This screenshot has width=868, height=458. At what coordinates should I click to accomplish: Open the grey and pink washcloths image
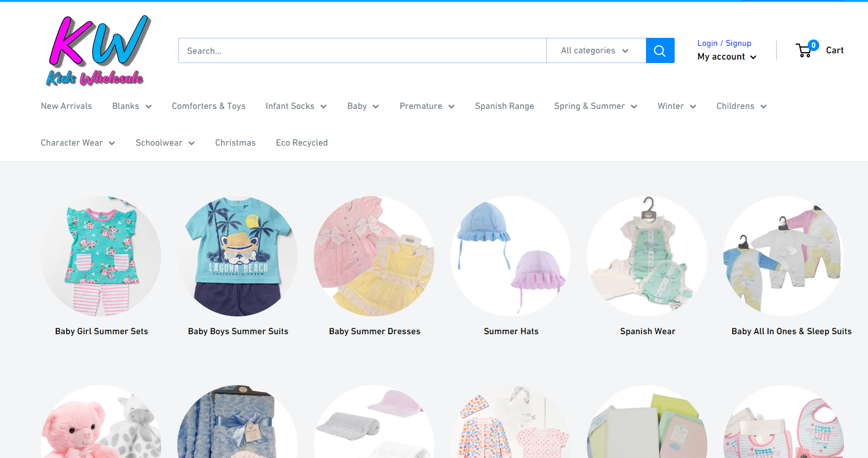pos(374,422)
